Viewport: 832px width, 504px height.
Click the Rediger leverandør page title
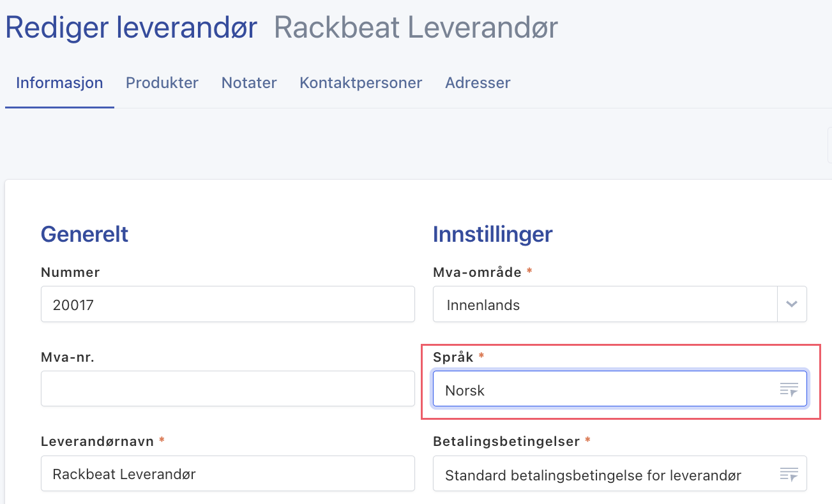[131, 28]
